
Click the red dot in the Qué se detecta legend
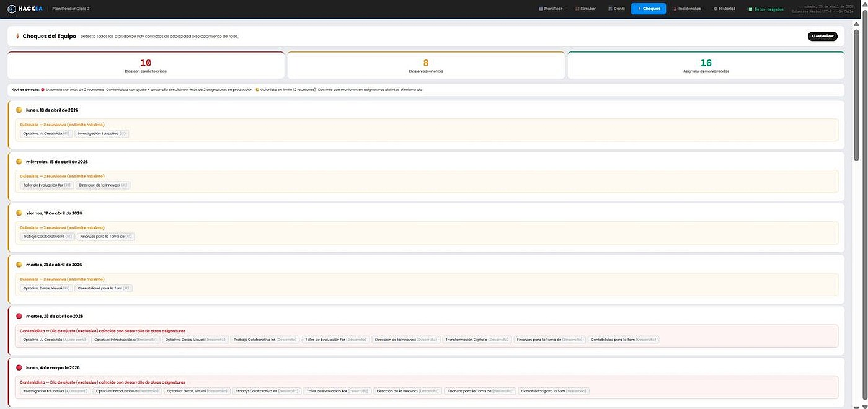[43, 90]
